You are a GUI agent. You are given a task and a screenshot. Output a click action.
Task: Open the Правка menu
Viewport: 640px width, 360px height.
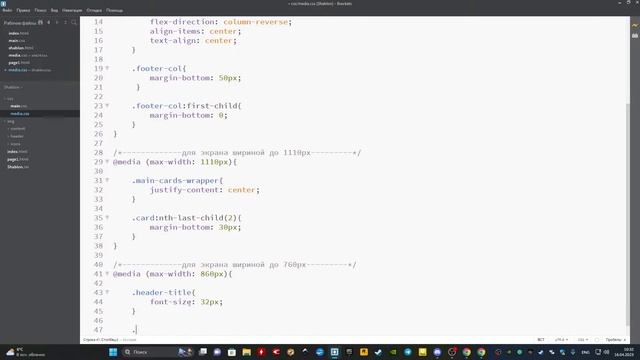point(23,10)
